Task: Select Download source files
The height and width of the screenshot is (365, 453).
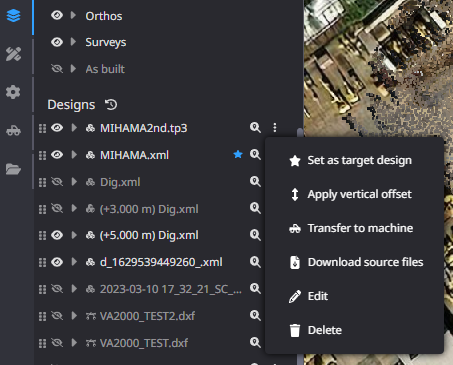Action: [354, 262]
